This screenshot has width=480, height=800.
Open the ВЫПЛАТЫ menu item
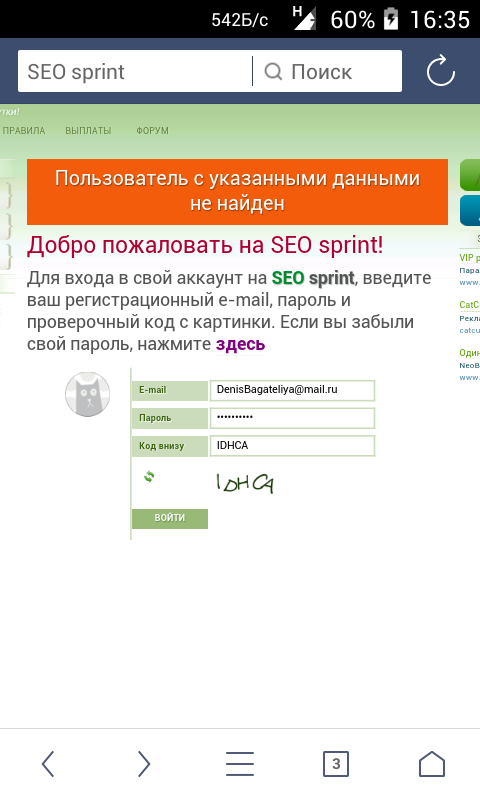(x=88, y=131)
